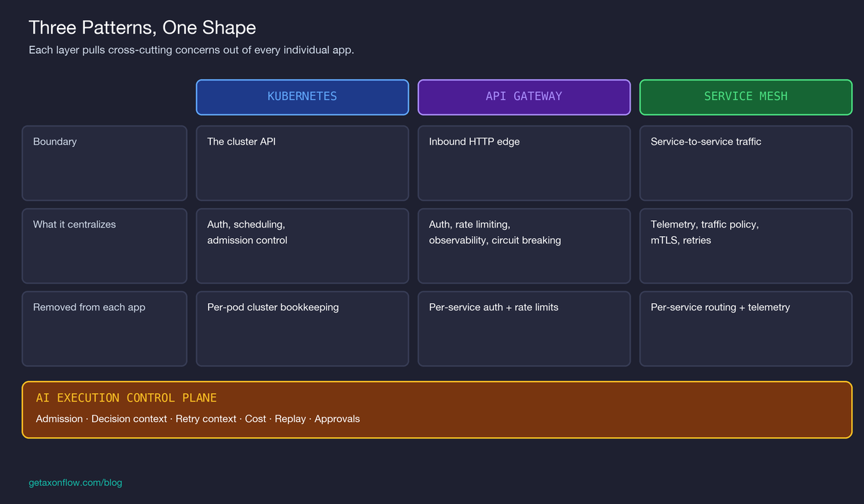This screenshot has height=504, width=864.
Task: Click the 'AI EXECUTION CONTROL PLANE' title
Action: 126,398
